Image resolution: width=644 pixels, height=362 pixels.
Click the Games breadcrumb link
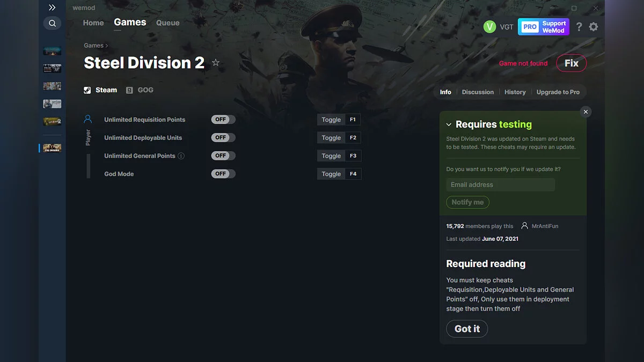(x=93, y=46)
